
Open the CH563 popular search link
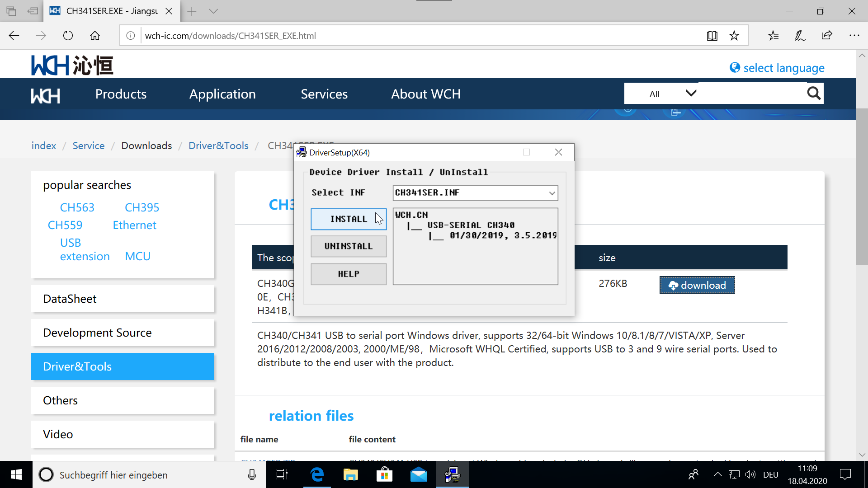tap(77, 207)
